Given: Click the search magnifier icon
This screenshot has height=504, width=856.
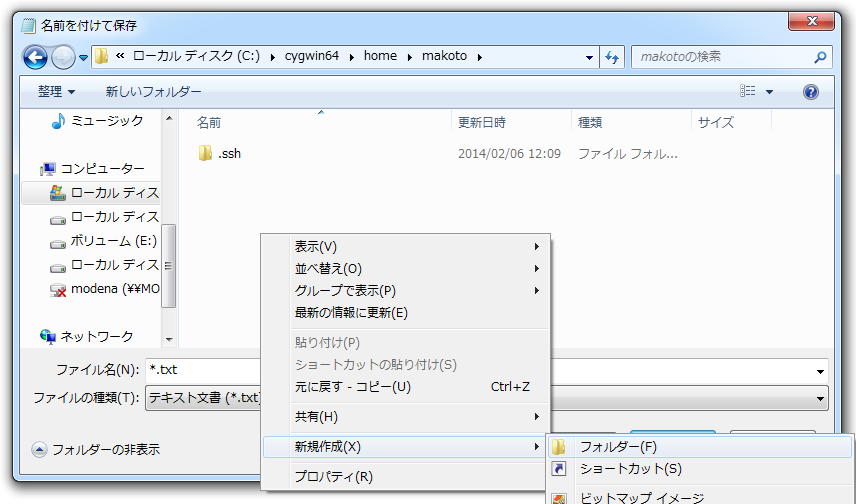Looking at the screenshot, I should tap(820, 57).
